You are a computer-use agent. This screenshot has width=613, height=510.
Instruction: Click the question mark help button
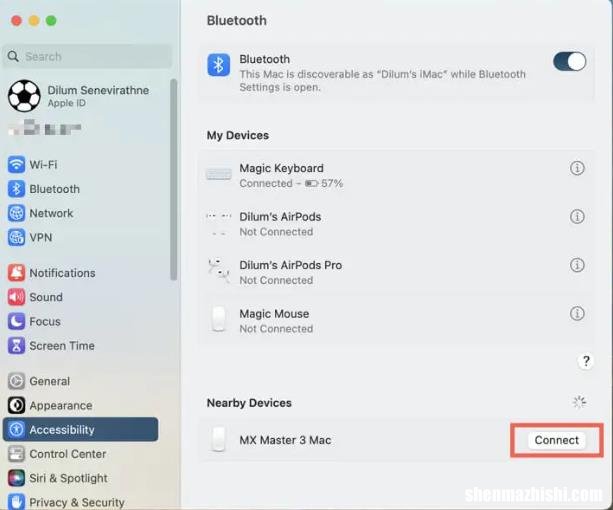coord(586,361)
